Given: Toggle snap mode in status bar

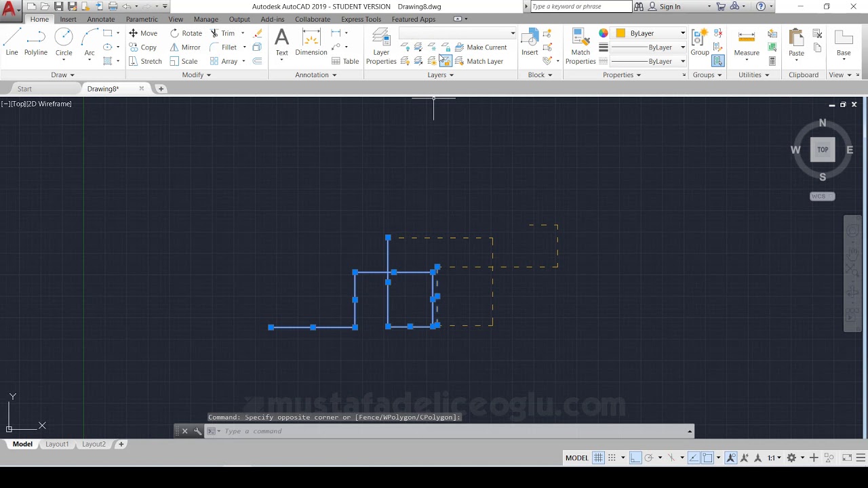Looking at the screenshot, I should tap(612, 458).
